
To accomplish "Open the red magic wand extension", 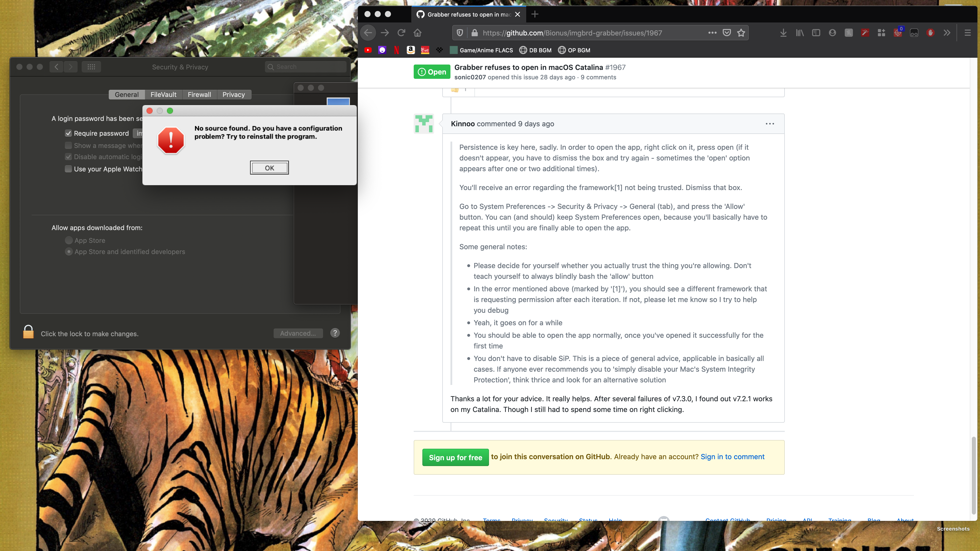I will pos(865,33).
